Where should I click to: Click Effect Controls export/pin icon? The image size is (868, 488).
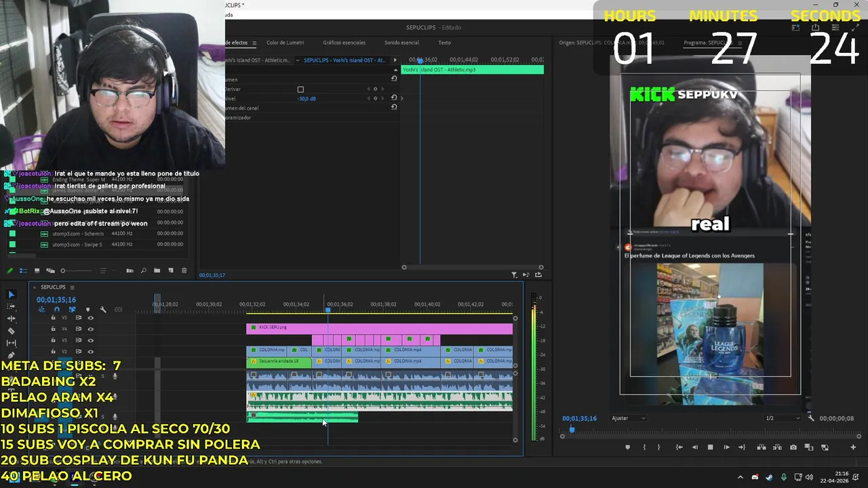click(538, 274)
